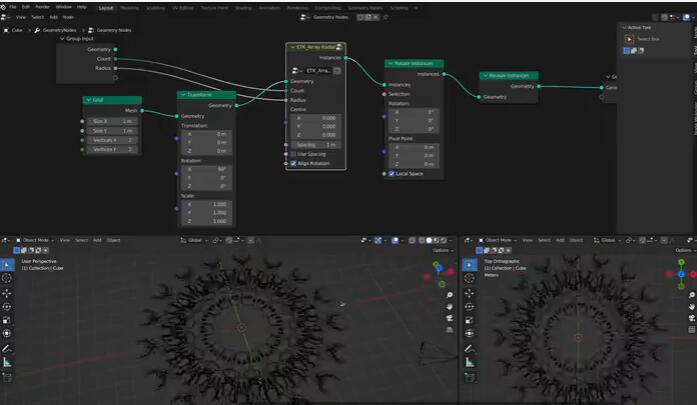Image resolution: width=697 pixels, height=405 pixels.
Task: Select the Scale tool in left viewport
Action: [x=7, y=321]
